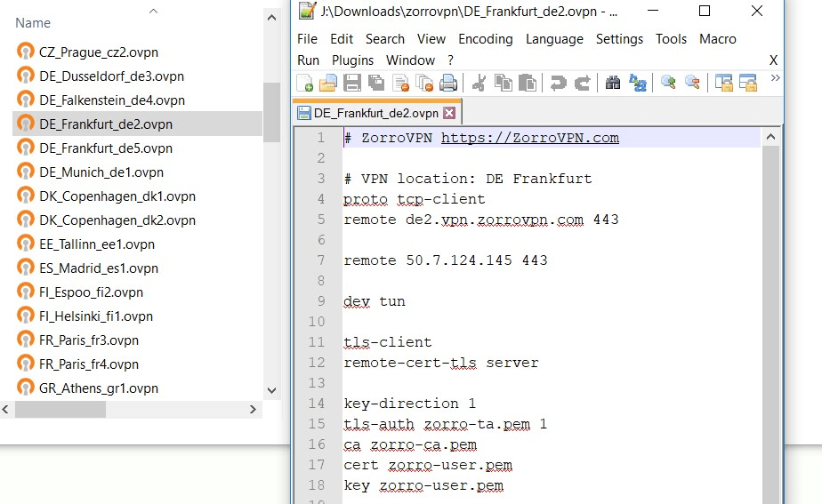Image resolution: width=822 pixels, height=504 pixels.
Task: Select DK_Copenhagen_dk1.ovpn in file list
Action: (117, 196)
